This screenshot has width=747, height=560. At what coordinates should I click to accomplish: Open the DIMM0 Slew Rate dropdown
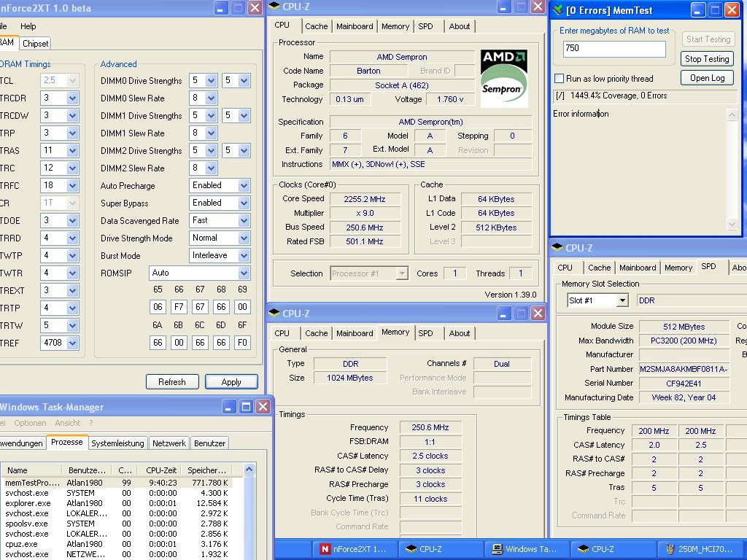click(x=211, y=98)
